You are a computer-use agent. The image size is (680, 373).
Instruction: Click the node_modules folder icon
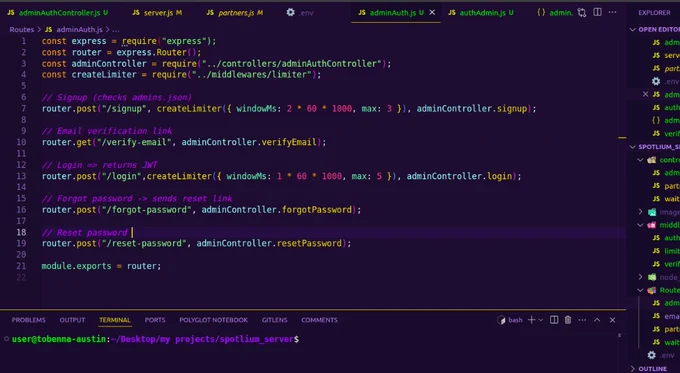click(x=652, y=277)
